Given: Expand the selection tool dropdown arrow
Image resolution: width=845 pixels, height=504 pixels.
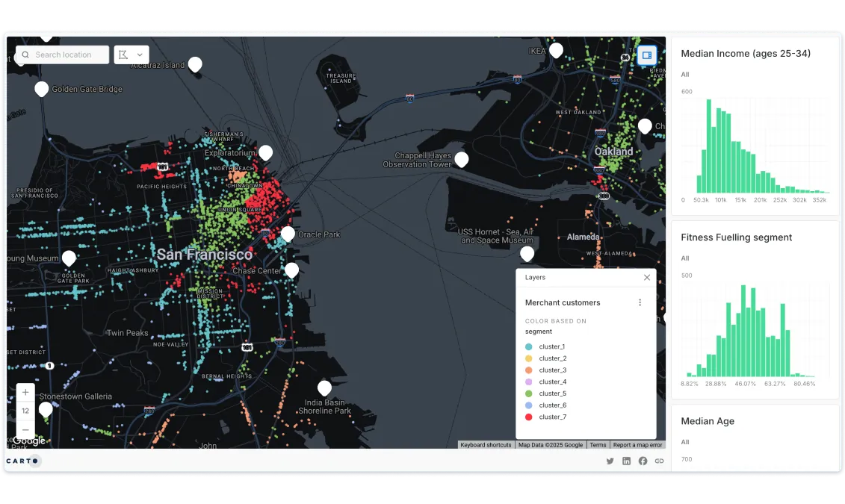Looking at the screenshot, I should point(141,54).
